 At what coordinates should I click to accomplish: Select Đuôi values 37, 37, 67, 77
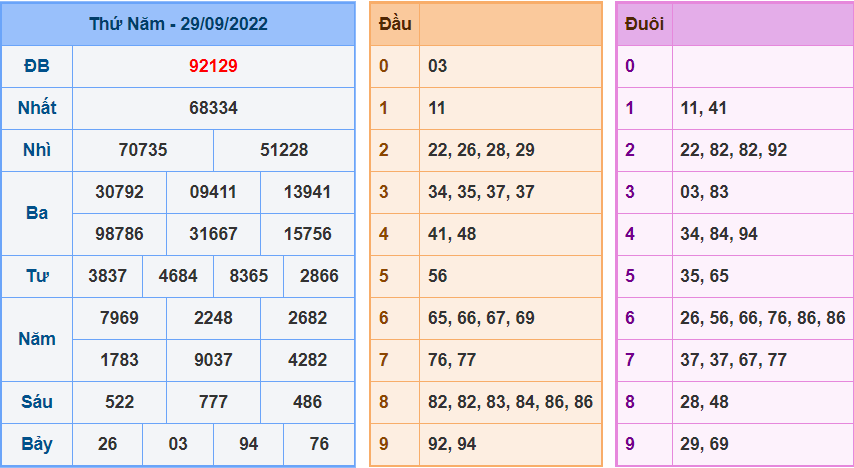click(734, 360)
